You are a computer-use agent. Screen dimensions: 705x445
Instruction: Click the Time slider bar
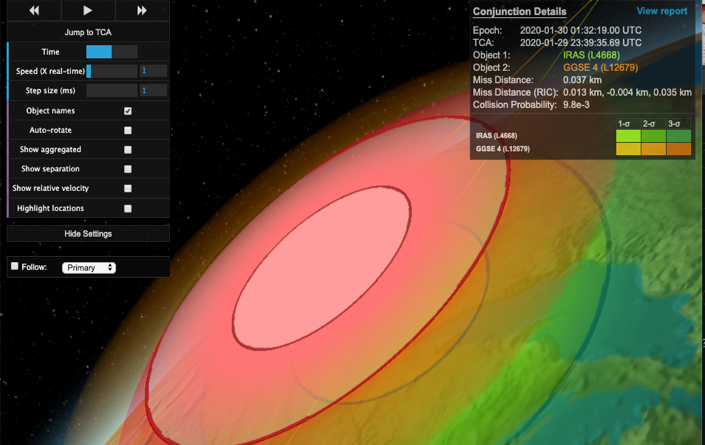(x=111, y=52)
